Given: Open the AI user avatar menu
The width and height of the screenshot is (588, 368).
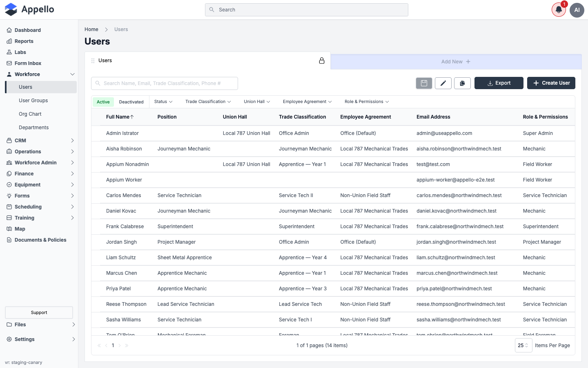Looking at the screenshot, I should (x=577, y=10).
